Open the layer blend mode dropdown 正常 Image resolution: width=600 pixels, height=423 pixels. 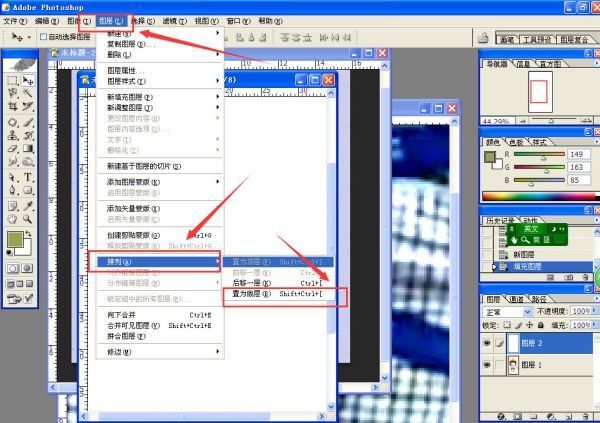pyautogui.click(x=510, y=311)
